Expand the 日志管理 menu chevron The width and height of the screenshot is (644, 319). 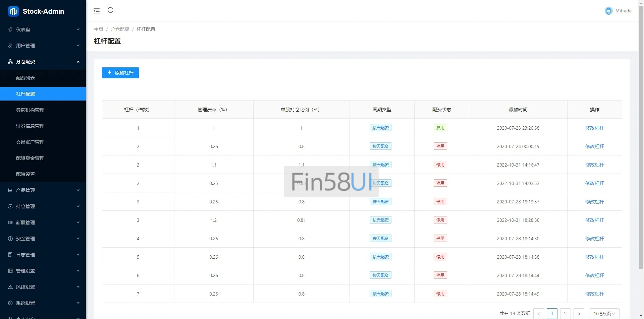pos(78,255)
